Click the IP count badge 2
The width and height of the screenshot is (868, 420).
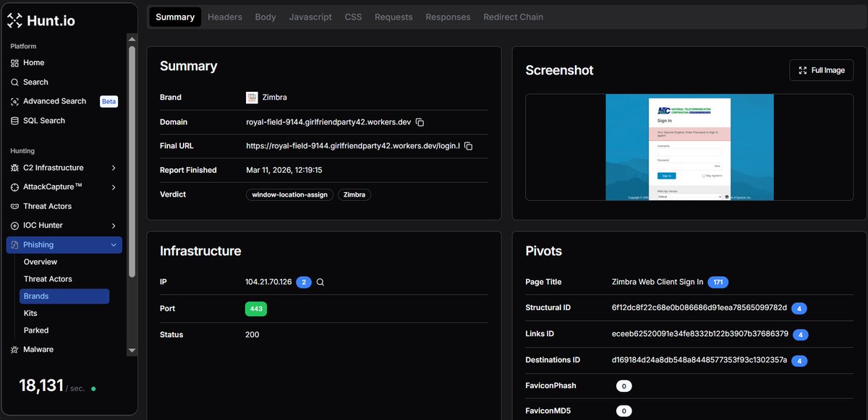click(304, 282)
